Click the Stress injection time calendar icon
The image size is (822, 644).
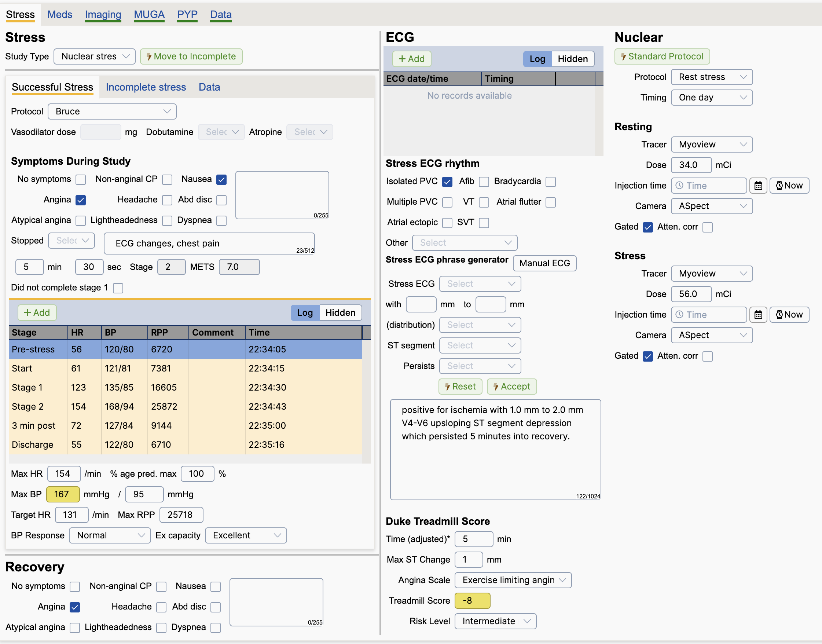point(758,314)
